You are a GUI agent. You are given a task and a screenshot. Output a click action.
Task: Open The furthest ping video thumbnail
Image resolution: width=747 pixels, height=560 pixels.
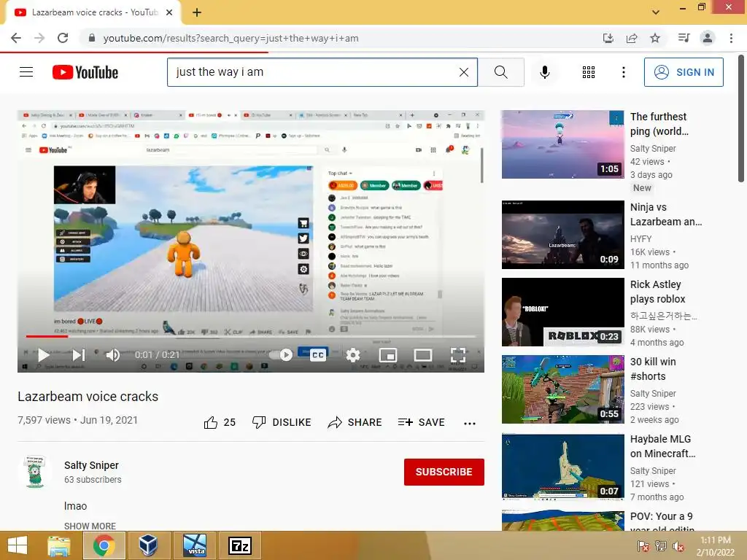coord(562,144)
